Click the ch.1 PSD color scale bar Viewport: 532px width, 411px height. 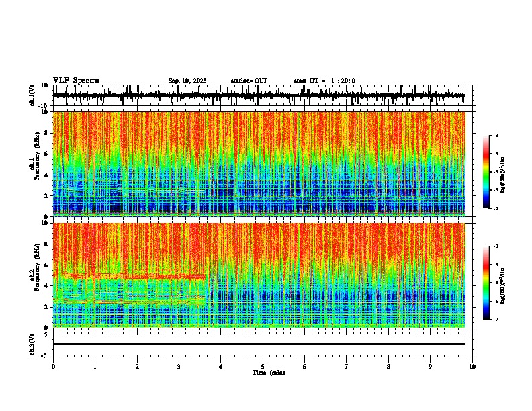click(x=486, y=172)
